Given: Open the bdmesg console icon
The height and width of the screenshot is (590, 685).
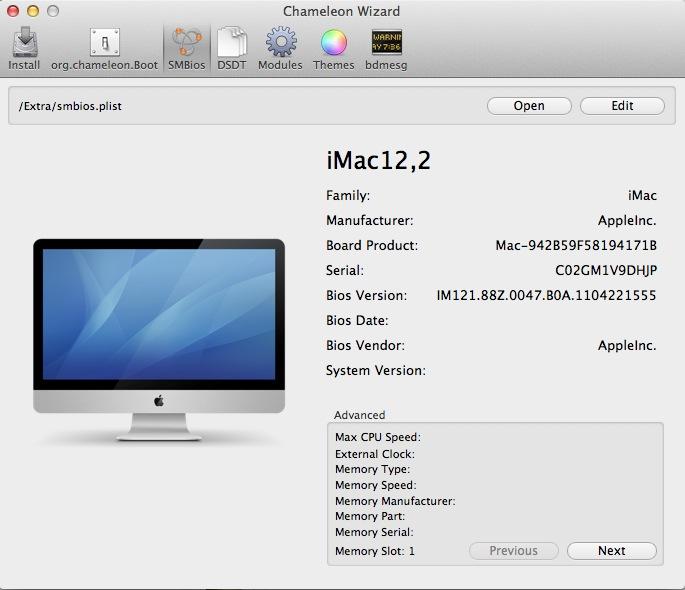Looking at the screenshot, I should (386, 48).
